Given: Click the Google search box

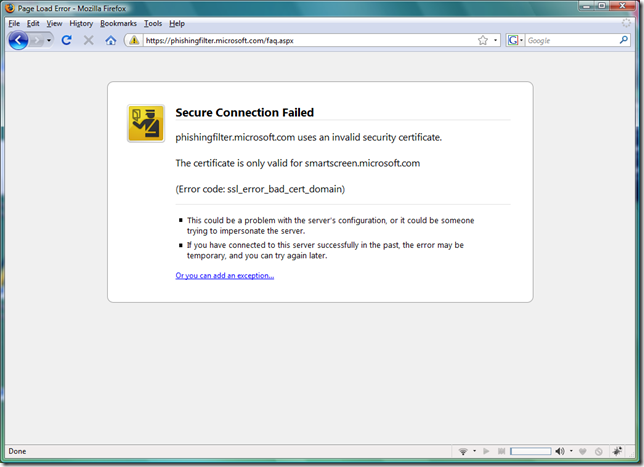Looking at the screenshot, I should (x=572, y=40).
